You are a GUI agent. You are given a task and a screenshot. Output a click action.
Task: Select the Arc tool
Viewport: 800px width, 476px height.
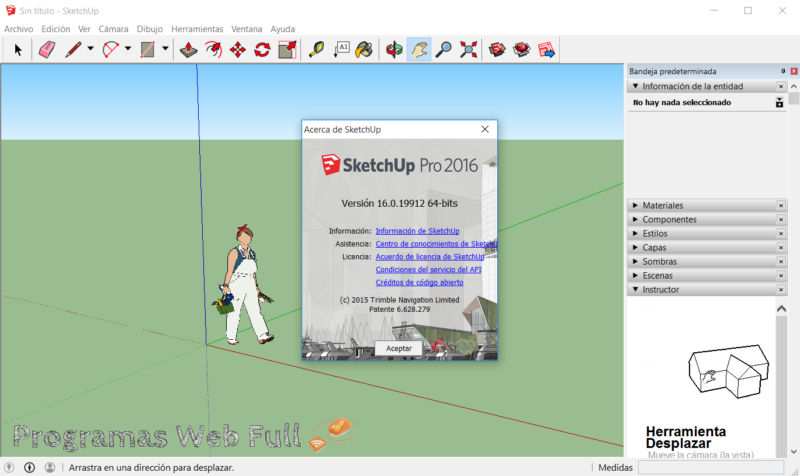(111, 50)
